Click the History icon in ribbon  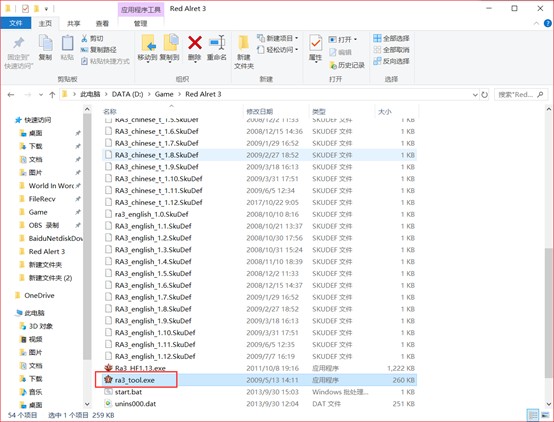click(x=332, y=65)
